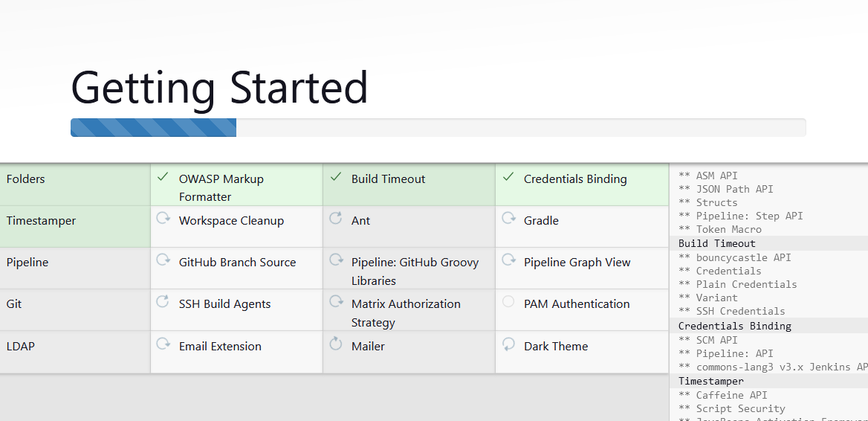Click the Pipeline Graph View label
This screenshot has width=868, height=421.
click(577, 262)
